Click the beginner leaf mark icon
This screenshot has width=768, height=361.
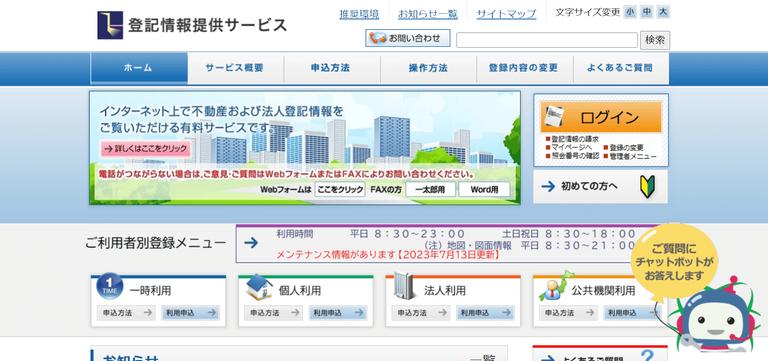(648, 187)
